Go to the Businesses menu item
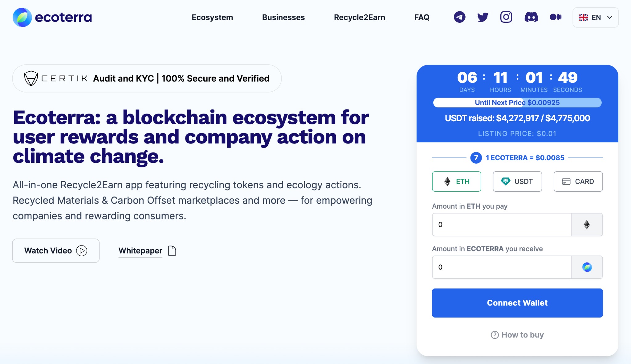This screenshot has width=631, height=364. [x=283, y=18]
